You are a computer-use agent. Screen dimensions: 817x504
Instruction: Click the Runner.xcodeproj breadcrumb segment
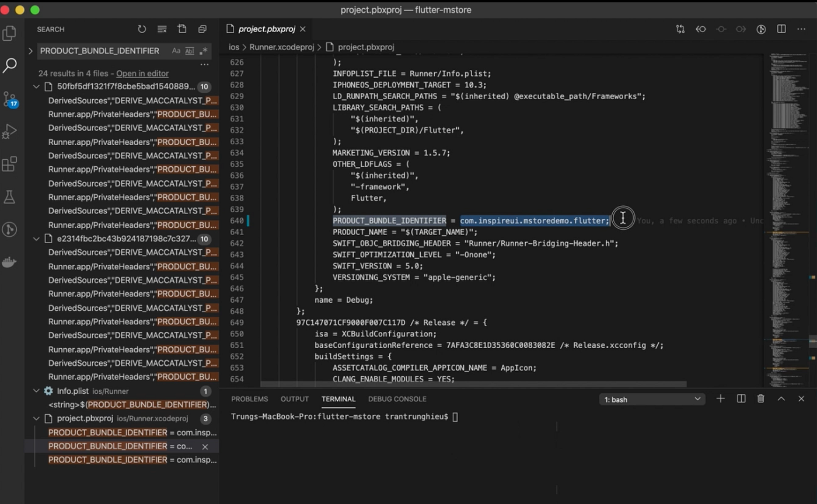[x=282, y=47]
